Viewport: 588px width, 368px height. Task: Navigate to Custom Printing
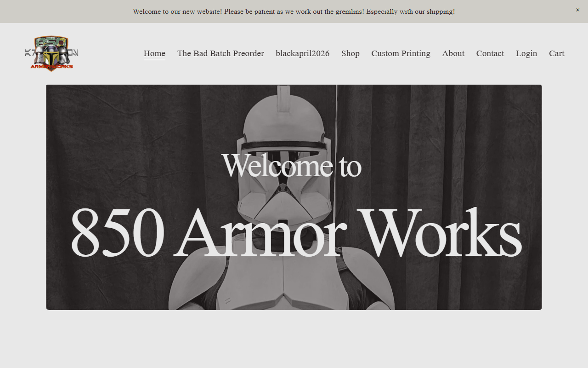[401, 53]
